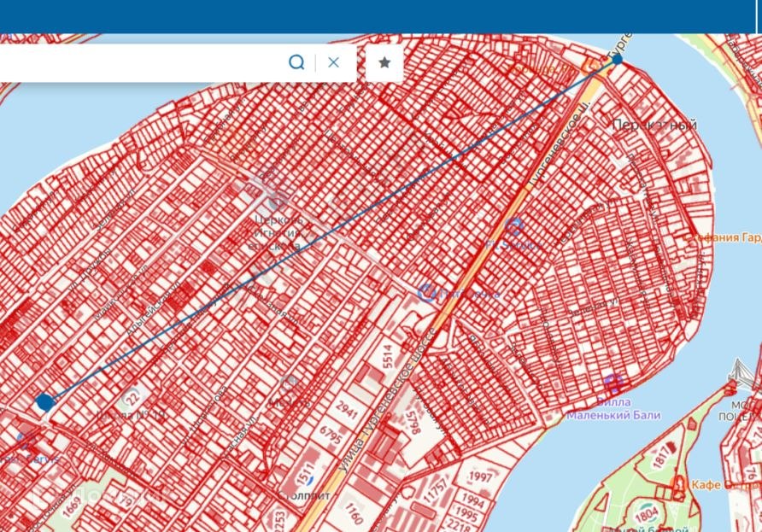Click the parcel number 5514
The height and width of the screenshot is (532, 762).
tap(387, 356)
